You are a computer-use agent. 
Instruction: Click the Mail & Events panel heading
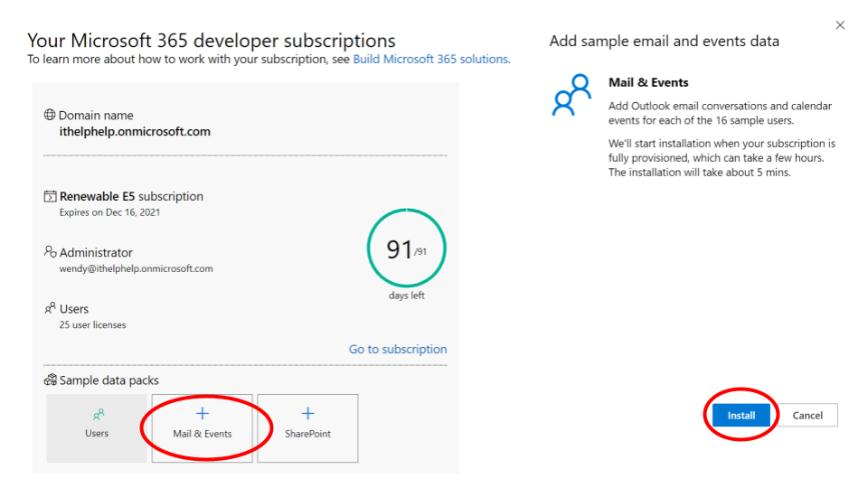coord(648,82)
